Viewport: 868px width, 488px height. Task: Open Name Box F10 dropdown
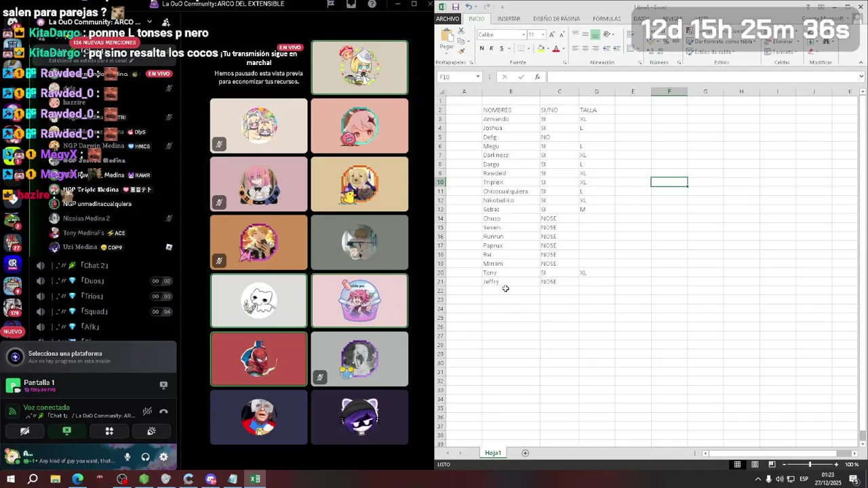[477, 77]
